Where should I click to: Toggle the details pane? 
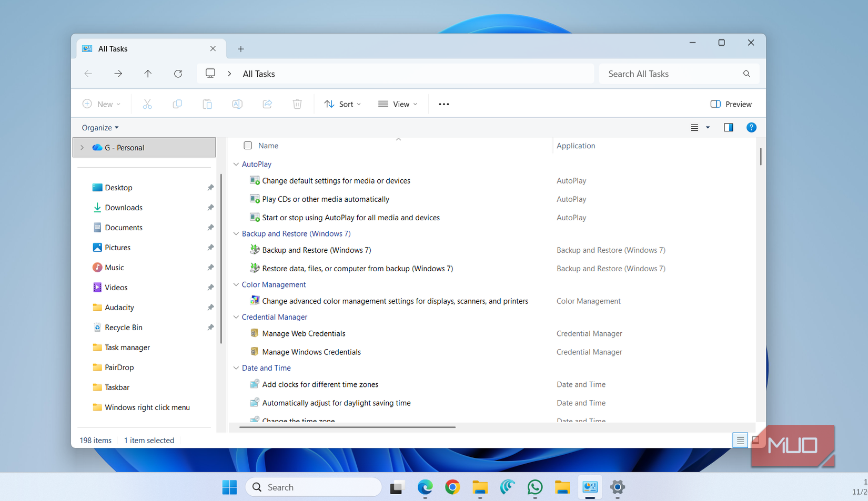click(728, 127)
